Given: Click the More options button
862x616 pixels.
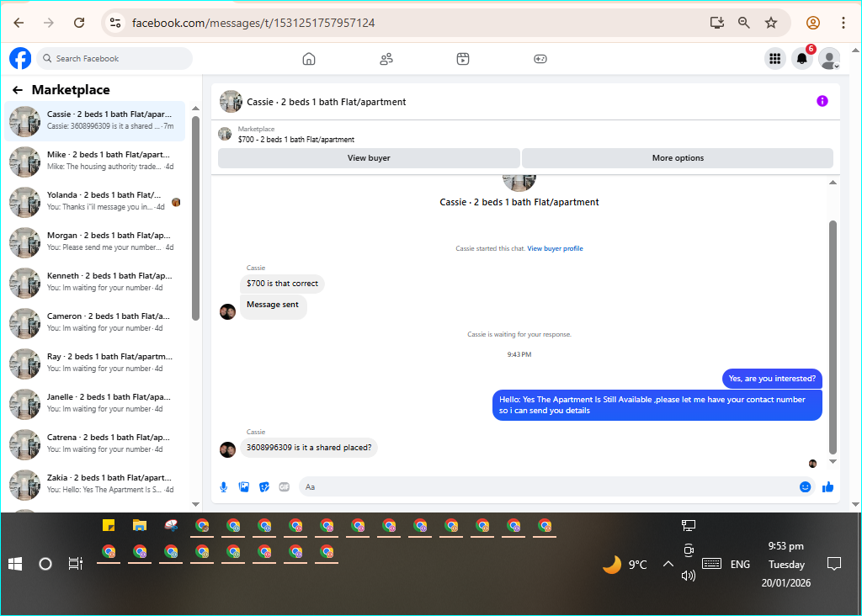Looking at the screenshot, I should tap(678, 158).
